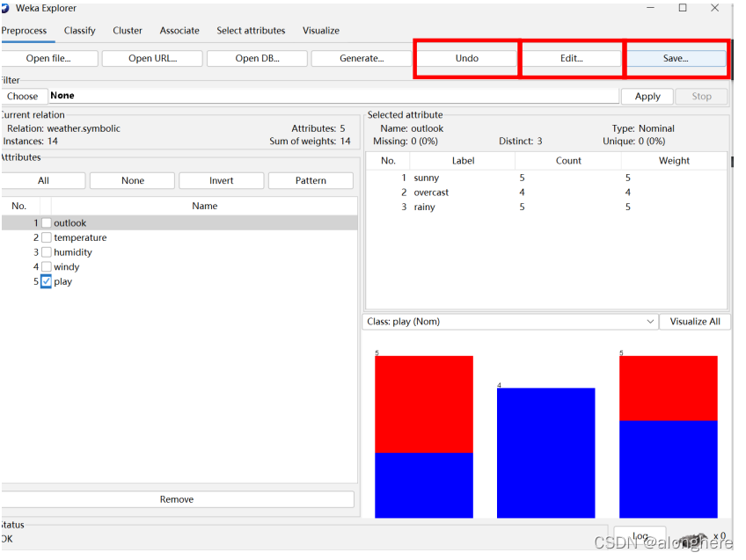Check the humidity attribute checkbox
The width and height of the screenshot is (746, 560).
click(47, 252)
